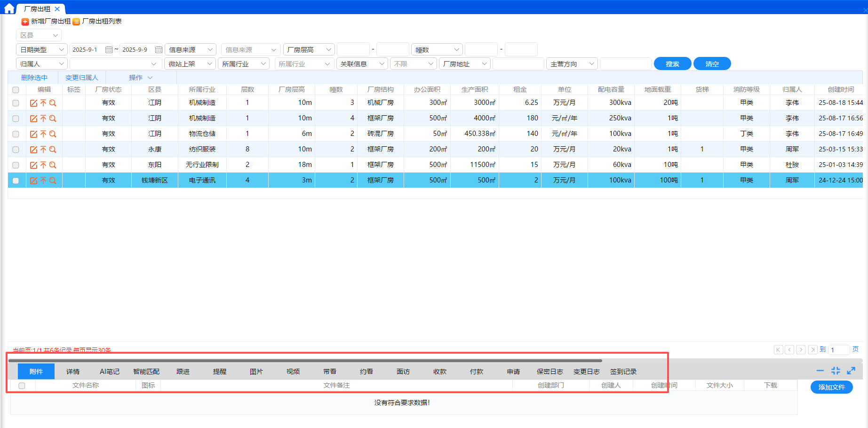Click the shrink panel arrows icon
The height and width of the screenshot is (428, 868).
836,371
